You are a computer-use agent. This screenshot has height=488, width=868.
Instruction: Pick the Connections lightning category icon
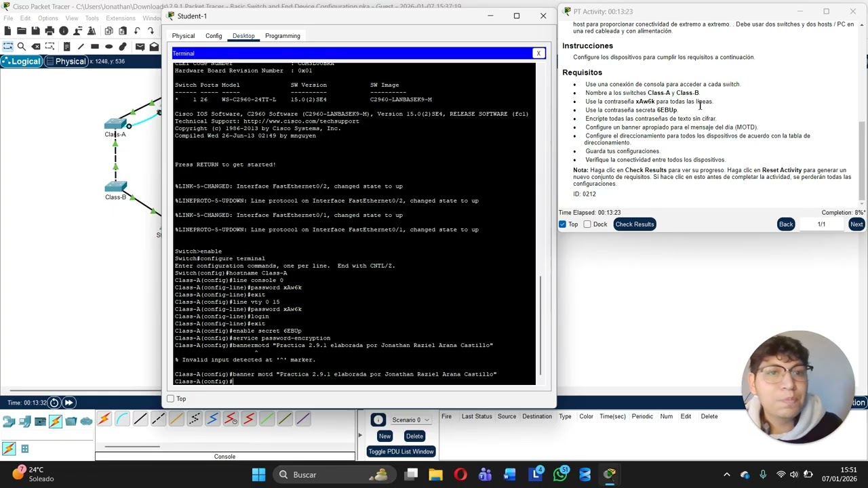pyautogui.click(x=56, y=422)
